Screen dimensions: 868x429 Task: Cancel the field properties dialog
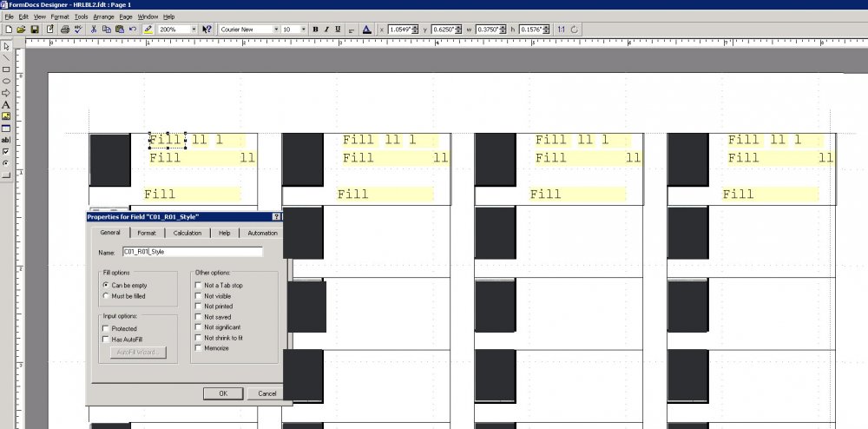(x=266, y=393)
